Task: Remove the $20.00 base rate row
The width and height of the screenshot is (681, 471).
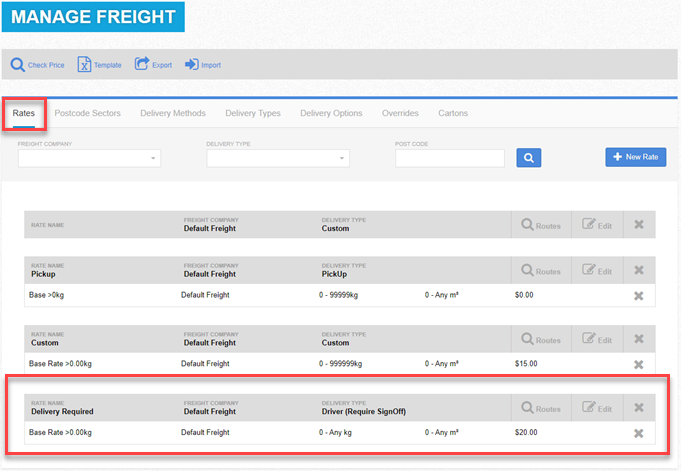Action: [x=638, y=433]
